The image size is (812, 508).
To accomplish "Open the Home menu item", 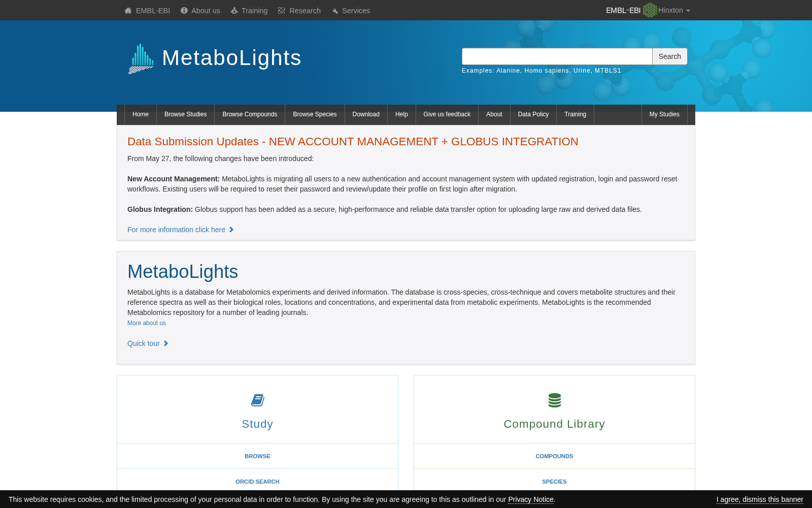I will coord(141,114).
